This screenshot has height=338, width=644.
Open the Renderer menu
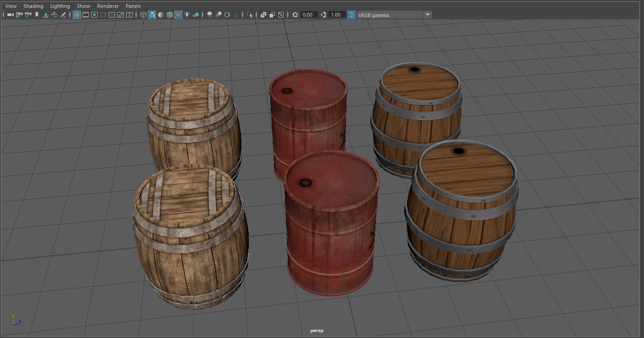[x=108, y=6]
